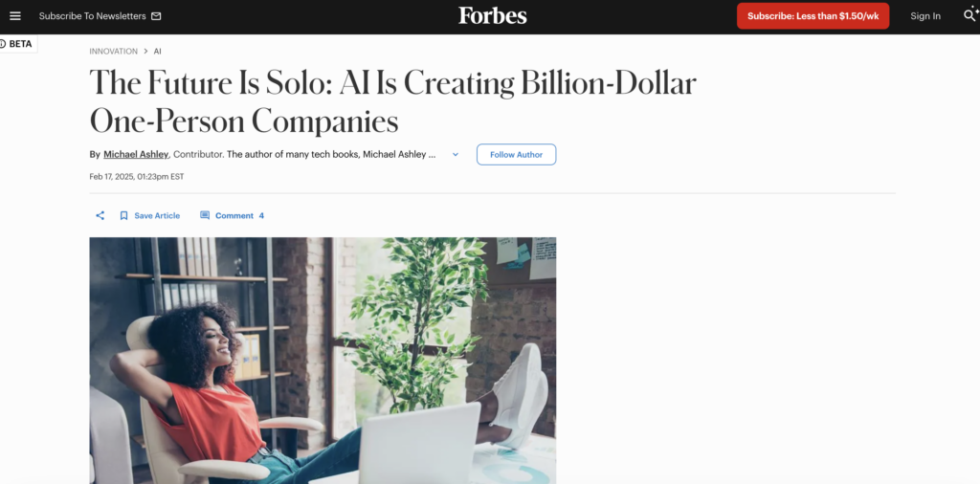The width and height of the screenshot is (980, 484).
Task: Click the Follow Author button
Action: coord(516,155)
